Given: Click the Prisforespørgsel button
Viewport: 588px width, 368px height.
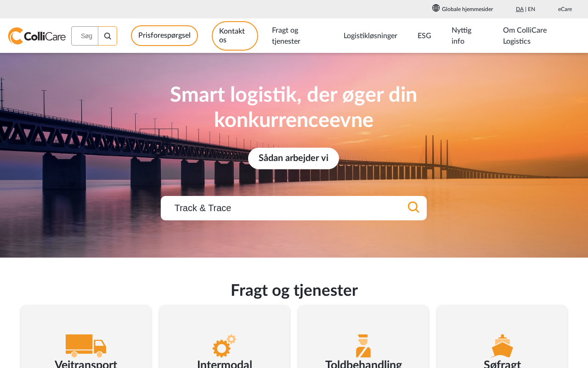Looking at the screenshot, I should click(x=164, y=36).
